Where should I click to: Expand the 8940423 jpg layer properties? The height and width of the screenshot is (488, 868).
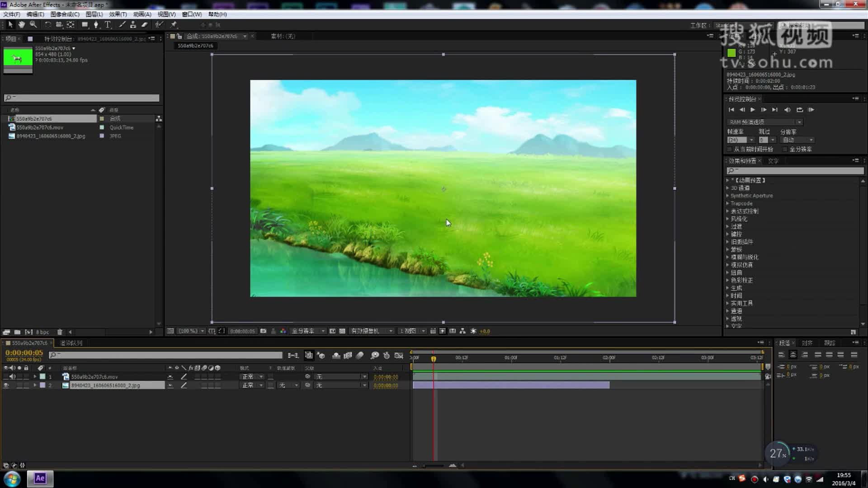click(x=35, y=385)
